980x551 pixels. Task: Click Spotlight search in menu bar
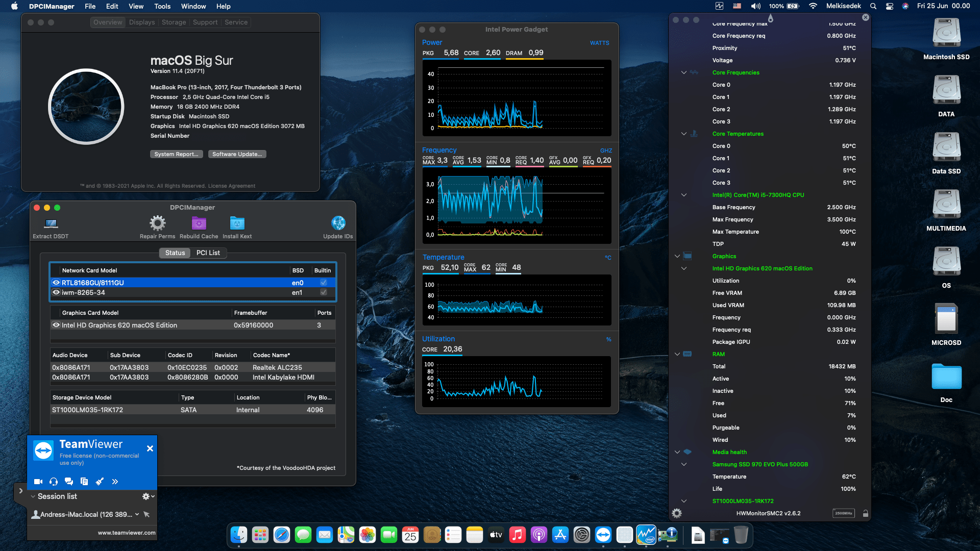(x=873, y=6)
